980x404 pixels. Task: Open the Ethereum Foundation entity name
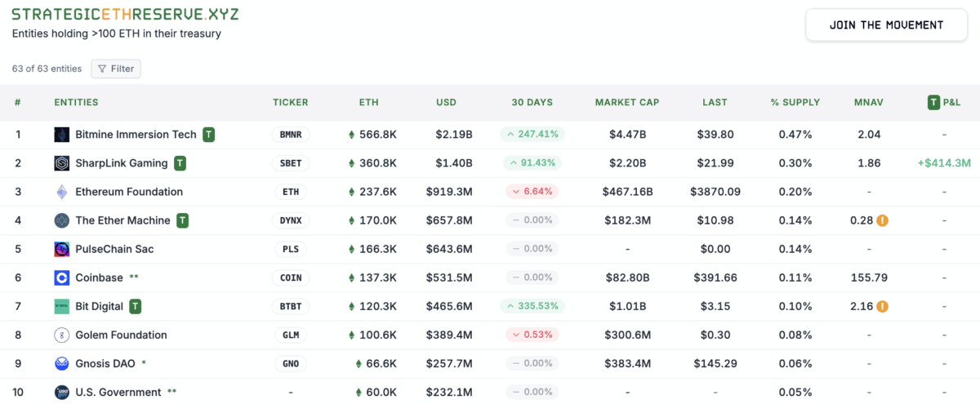(129, 192)
